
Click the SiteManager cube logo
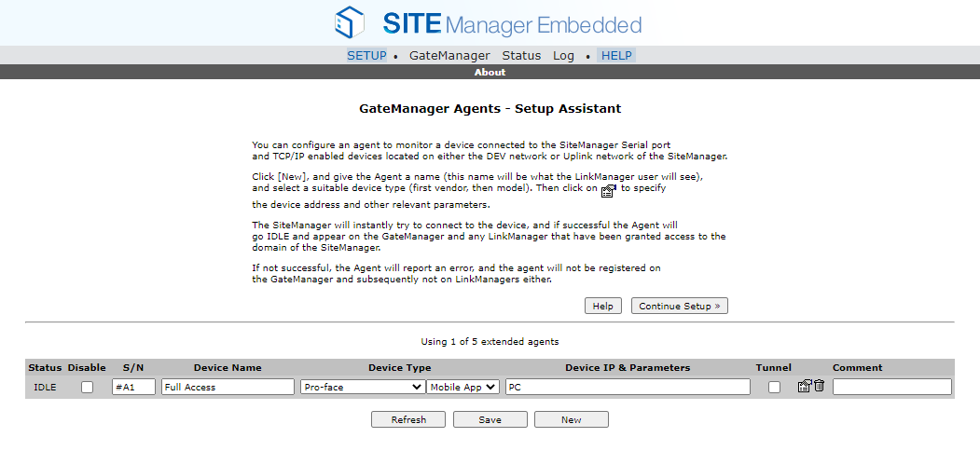point(350,22)
